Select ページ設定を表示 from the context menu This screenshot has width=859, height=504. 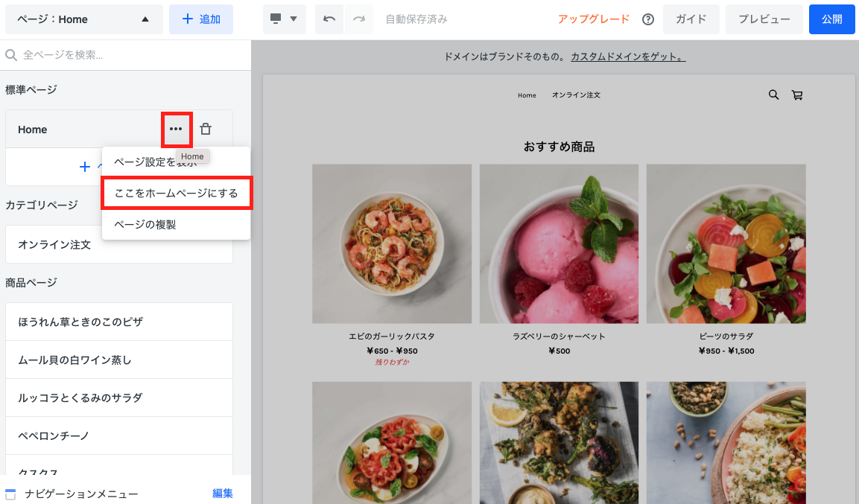[x=155, y=162]
